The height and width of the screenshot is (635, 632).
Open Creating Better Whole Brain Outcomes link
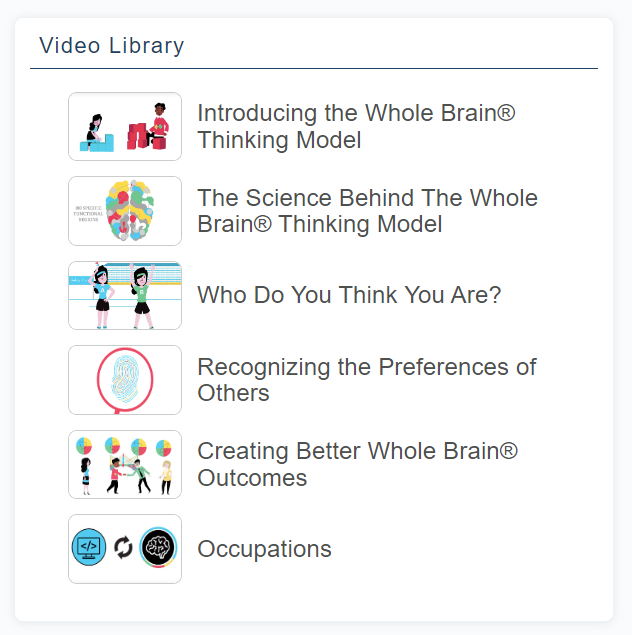(x=357, y=464)
